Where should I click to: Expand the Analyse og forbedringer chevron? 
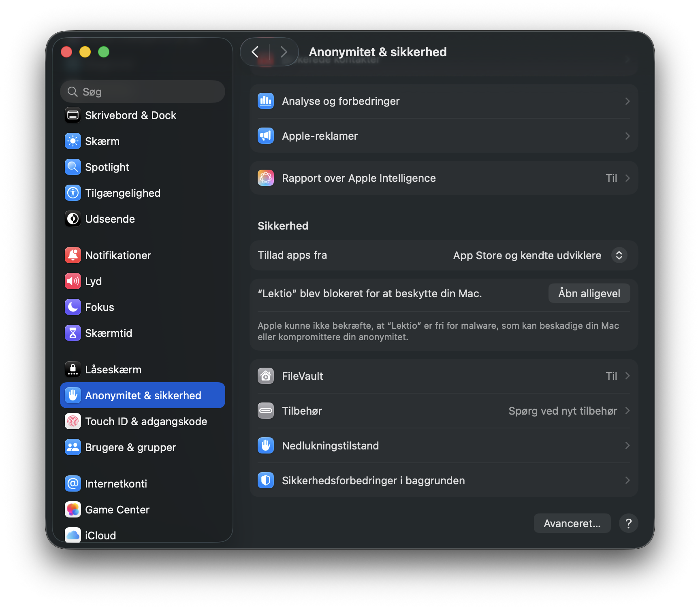pos(627,101)
